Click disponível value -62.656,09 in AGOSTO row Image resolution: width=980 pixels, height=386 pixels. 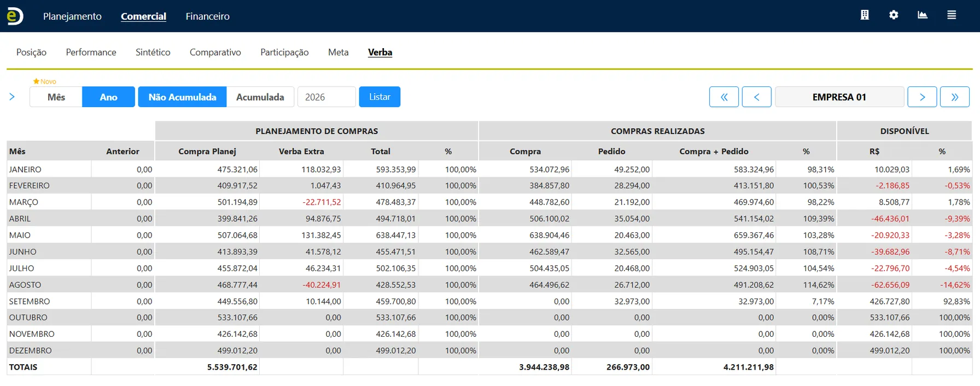[x=890, y=285]
